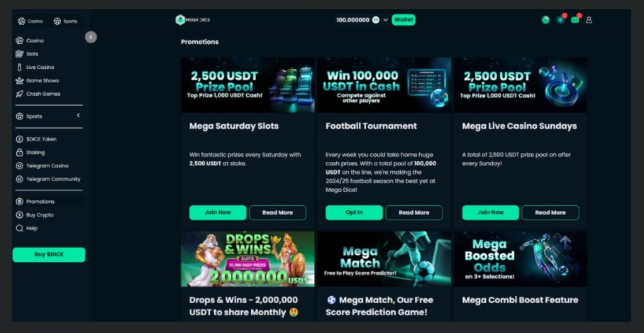Viewport: 644px width, 333px height.
Task: Click the Staking lock icon
Action: point(19,153)
